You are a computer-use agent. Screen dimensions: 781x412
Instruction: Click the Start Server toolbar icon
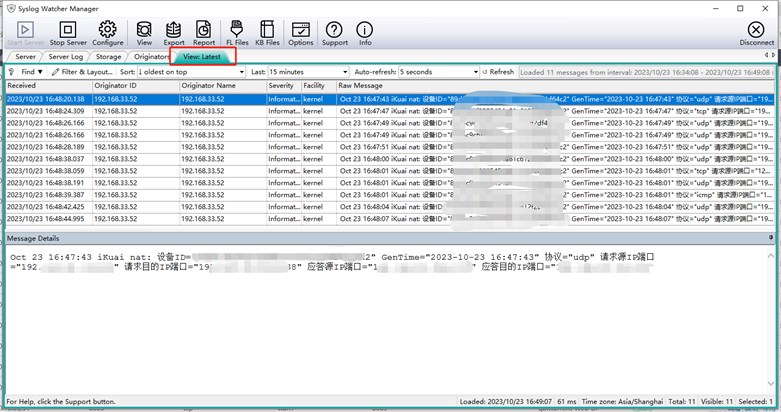(25, 33)
